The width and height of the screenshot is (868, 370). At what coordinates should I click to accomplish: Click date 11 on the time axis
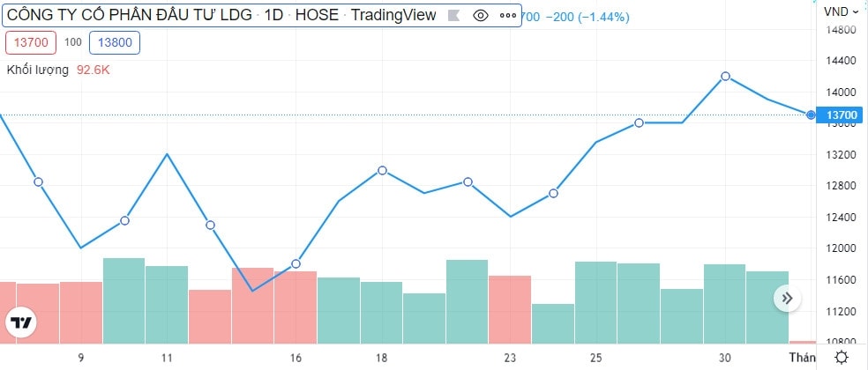pos(167,357)
